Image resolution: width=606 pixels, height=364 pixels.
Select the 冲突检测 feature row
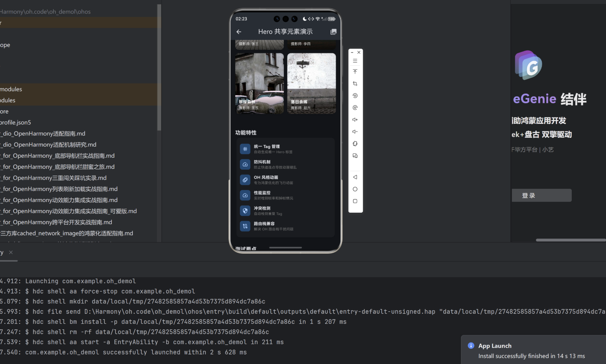(x=285, y=211)
